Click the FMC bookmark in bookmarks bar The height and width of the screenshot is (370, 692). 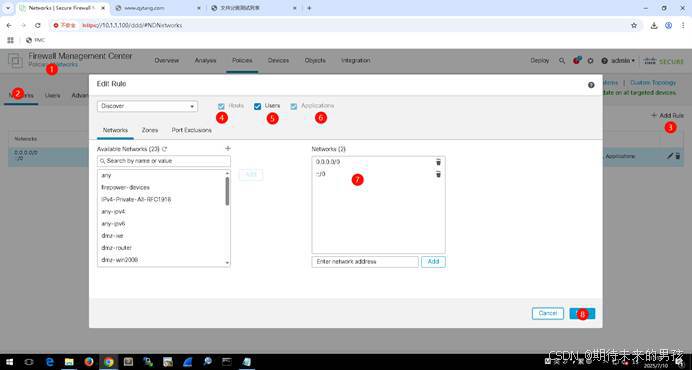click(35, 40)
